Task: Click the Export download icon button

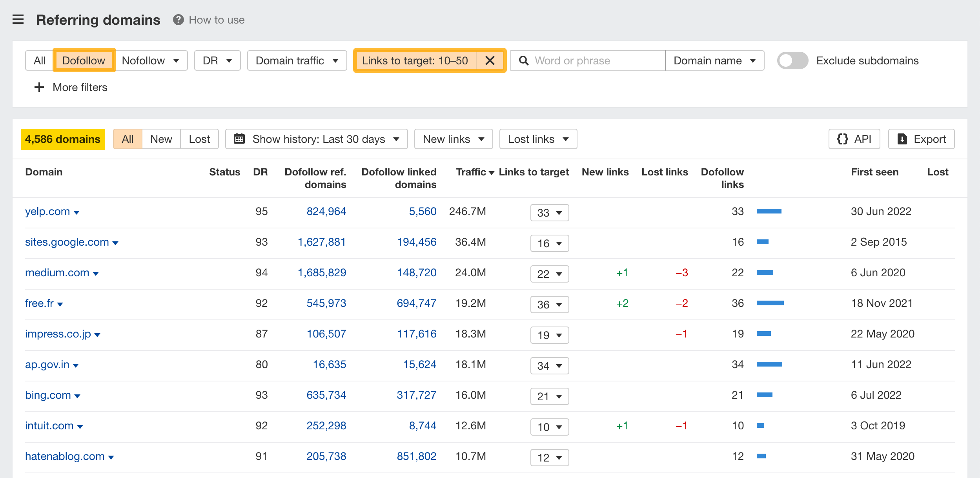Action: click(x=921, y=139)
